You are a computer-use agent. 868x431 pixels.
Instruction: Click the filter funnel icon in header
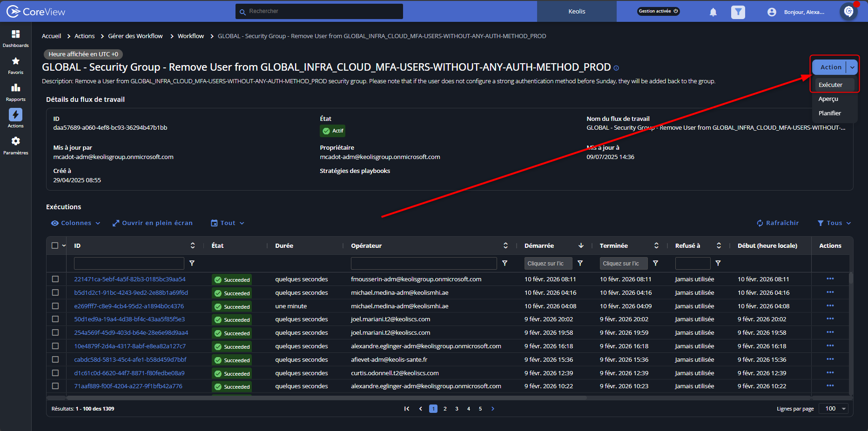pos(738,12)
